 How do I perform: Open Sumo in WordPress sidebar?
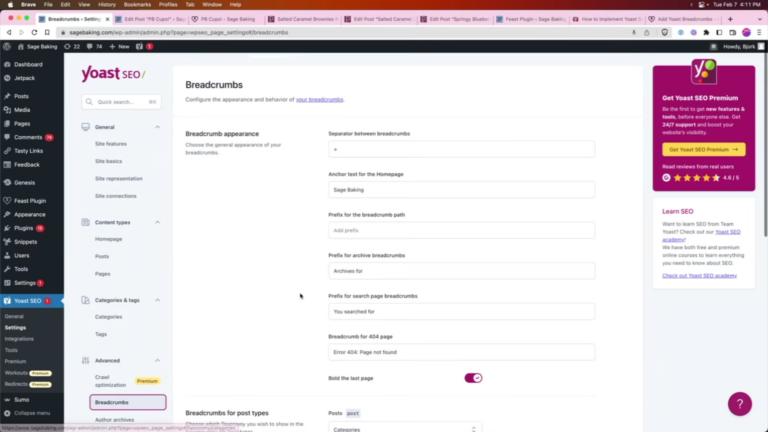[22, 400]
